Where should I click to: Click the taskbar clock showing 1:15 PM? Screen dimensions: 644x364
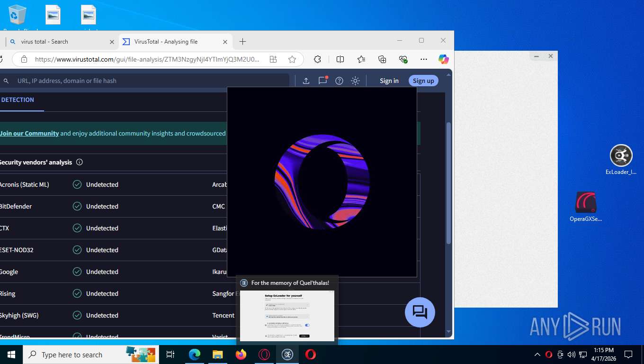(x=603, y=355)
